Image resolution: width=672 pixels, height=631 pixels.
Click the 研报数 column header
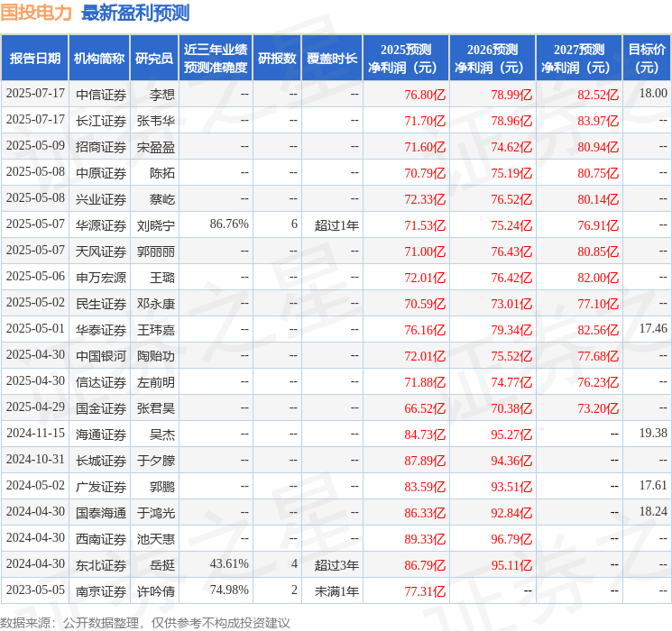[277, 59]
